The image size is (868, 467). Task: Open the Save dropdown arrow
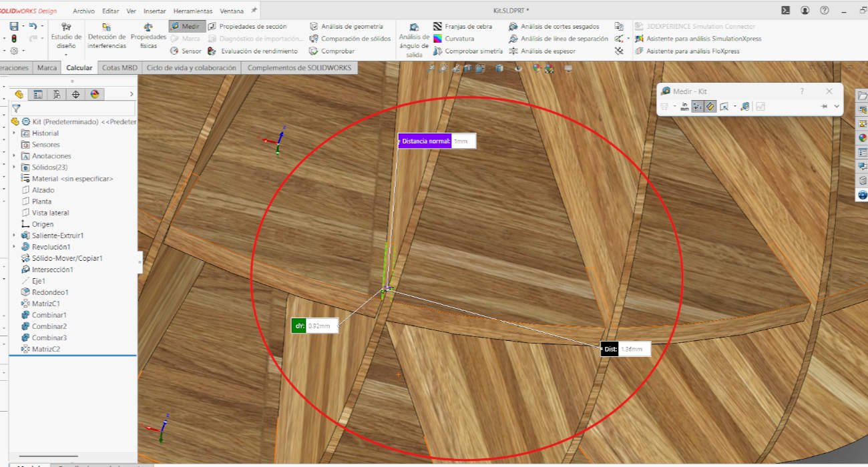point(23,27)
